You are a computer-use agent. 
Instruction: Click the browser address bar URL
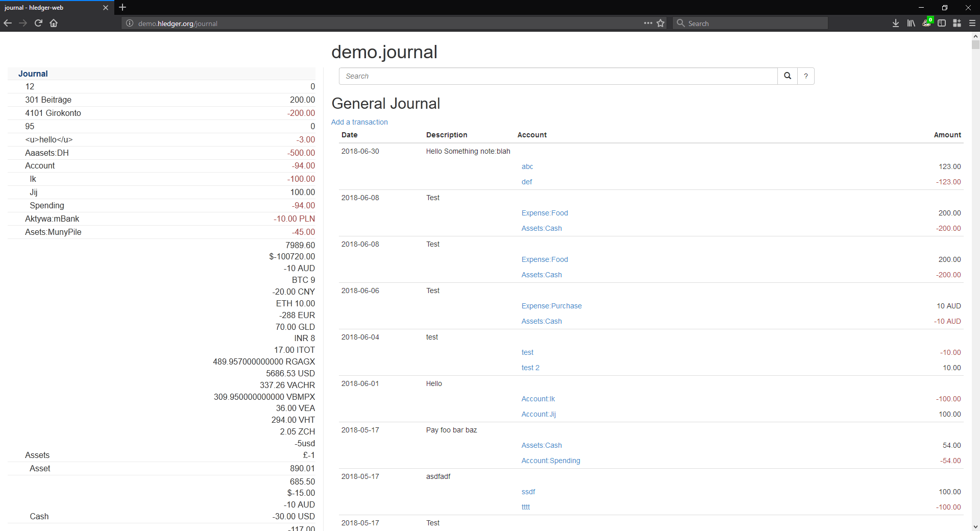coord(357,23)
